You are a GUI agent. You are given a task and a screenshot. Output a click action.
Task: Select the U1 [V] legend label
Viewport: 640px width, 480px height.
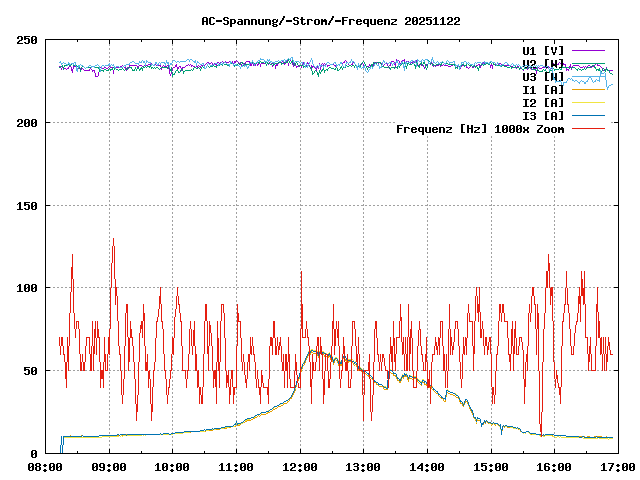tap(543, 50)
